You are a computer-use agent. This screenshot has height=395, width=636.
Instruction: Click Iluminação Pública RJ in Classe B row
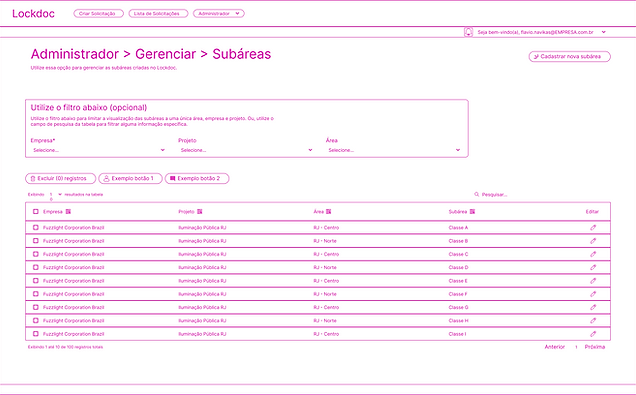pos(202,241)
